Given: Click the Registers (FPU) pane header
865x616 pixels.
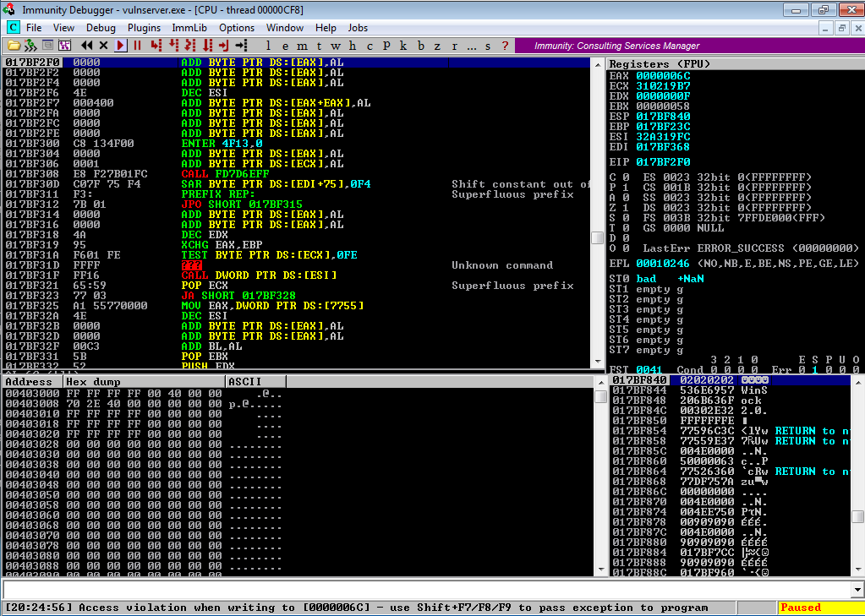Looking at the screenshot, I should [x=734, y=64].
